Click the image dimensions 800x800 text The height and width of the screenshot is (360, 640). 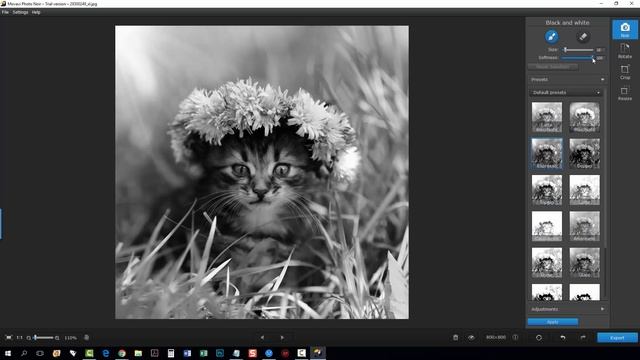(496, 338)
